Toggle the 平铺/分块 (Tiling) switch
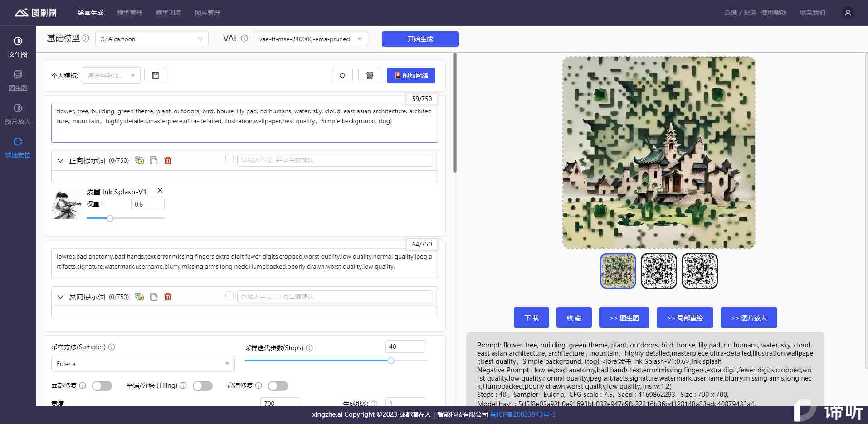 (x=203, y=386)
